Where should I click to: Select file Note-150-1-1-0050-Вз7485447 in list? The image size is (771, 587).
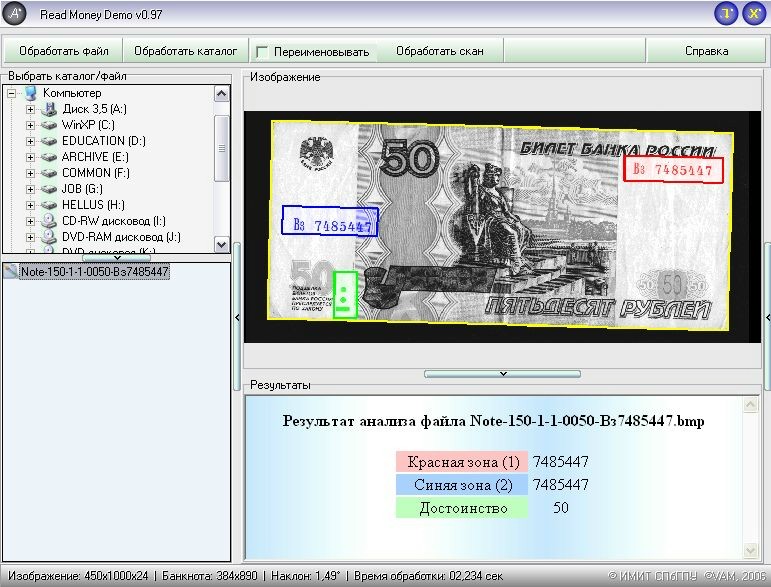tap(94, 271)
